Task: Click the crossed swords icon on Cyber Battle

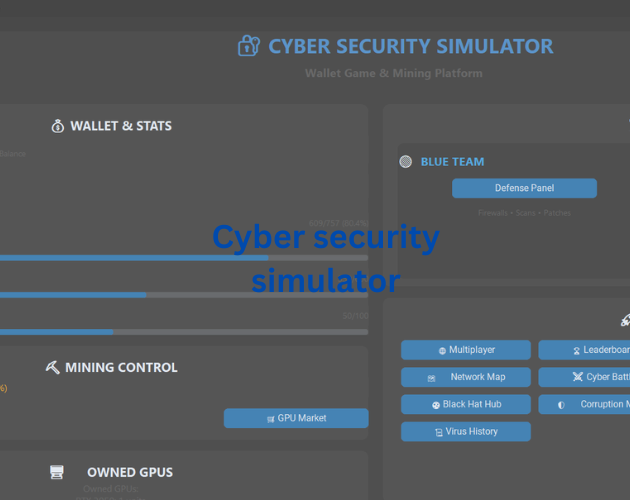Action: click(577, 377)
